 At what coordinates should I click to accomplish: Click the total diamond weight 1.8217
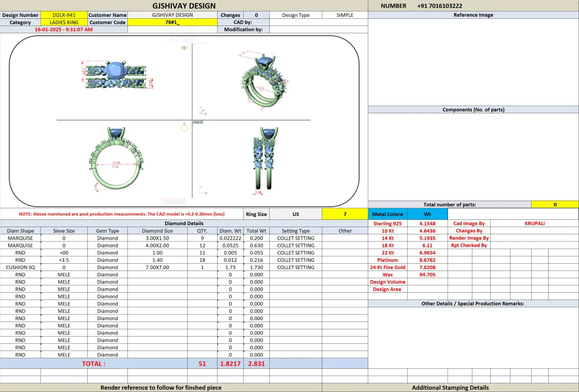pyautogui.click(x=230, y=364)
